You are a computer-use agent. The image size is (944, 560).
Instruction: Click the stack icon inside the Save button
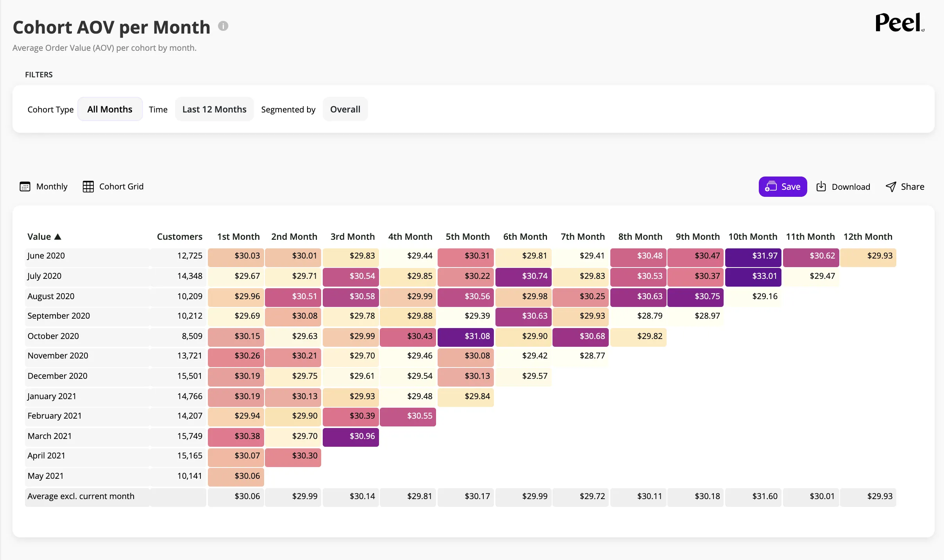tap(771, 187)
